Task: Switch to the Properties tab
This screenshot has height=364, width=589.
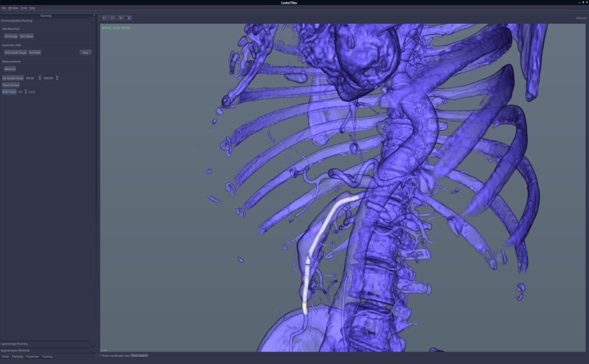Action: 32,356
